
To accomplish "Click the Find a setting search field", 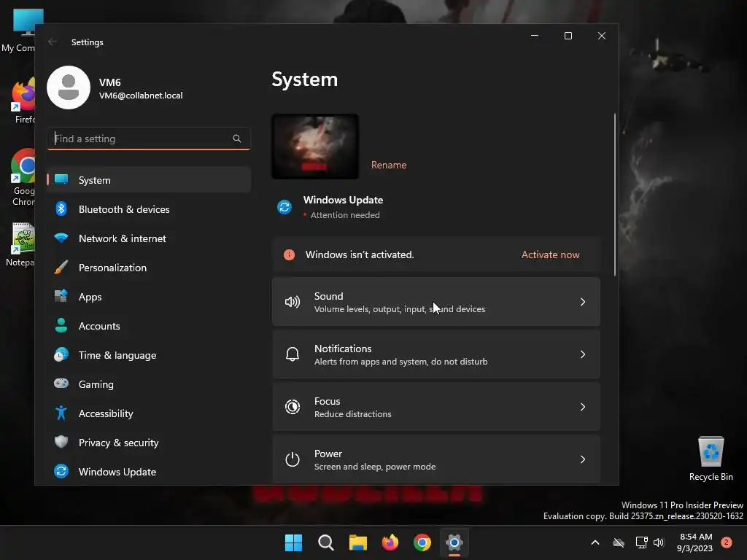I will [149, 139].
